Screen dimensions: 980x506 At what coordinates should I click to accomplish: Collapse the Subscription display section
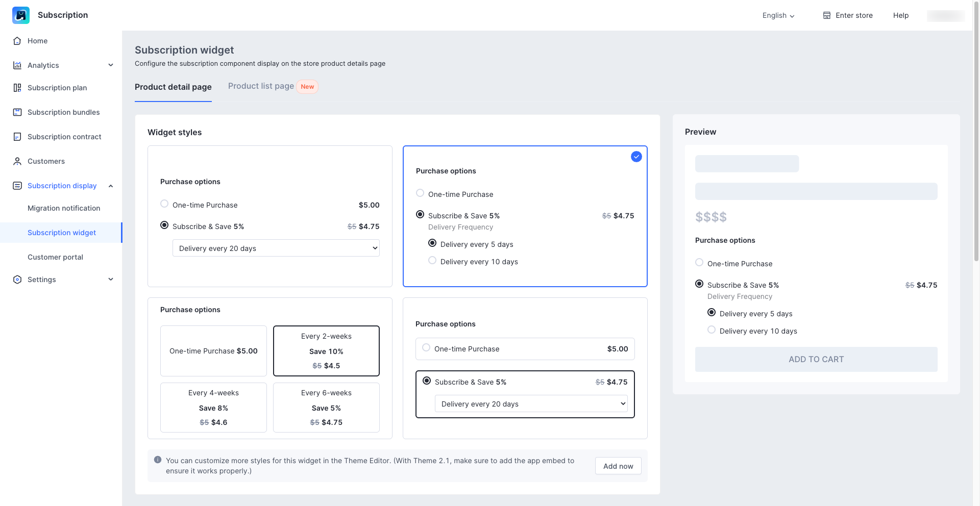click(111, 186)
